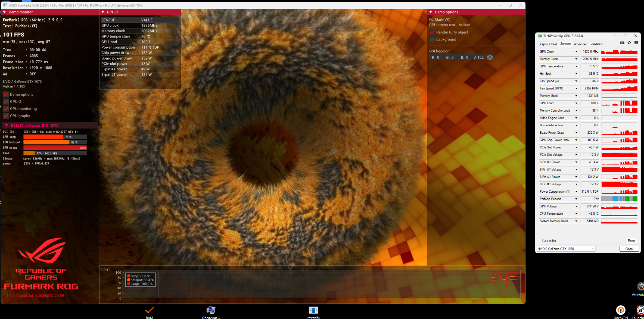Click the GPU Load history graph
The width and height of the screenshot is (644, 319).
pyautogui.click(x=619, y=103)
